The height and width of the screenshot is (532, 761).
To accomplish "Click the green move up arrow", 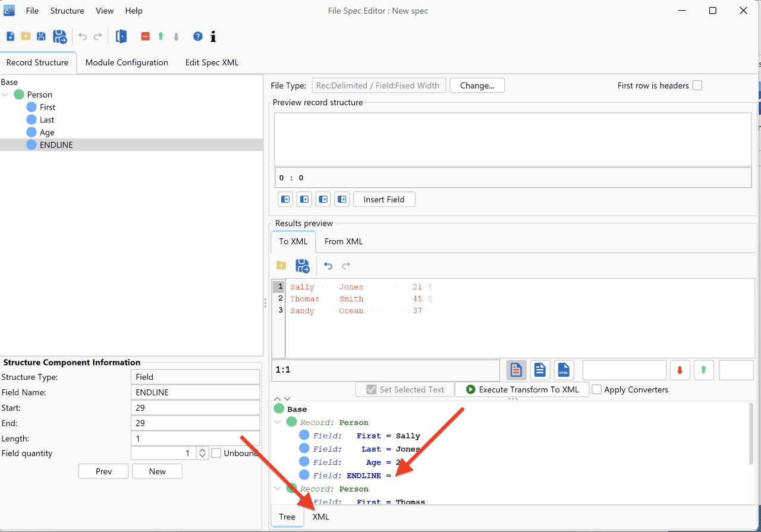I will coord(161,37).
